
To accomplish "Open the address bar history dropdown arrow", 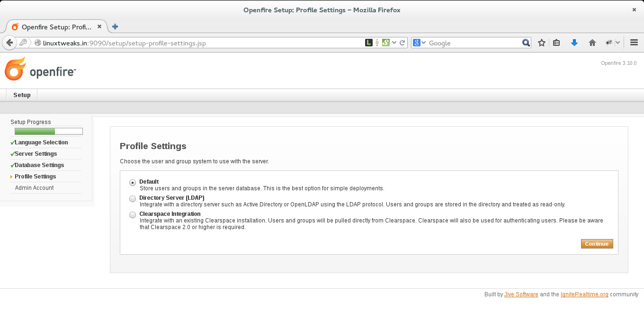I will 394,43.
